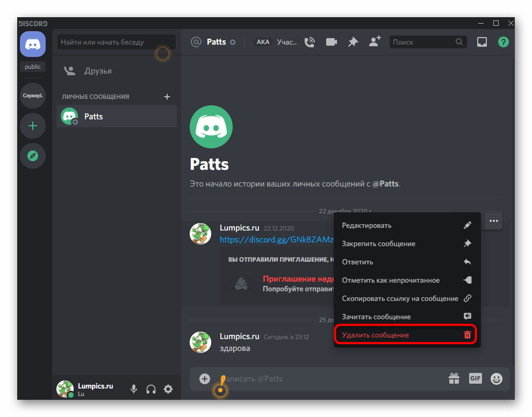Open the inbox panel
The width and height of the screenshot is (532, 417).
click(482, 42)
